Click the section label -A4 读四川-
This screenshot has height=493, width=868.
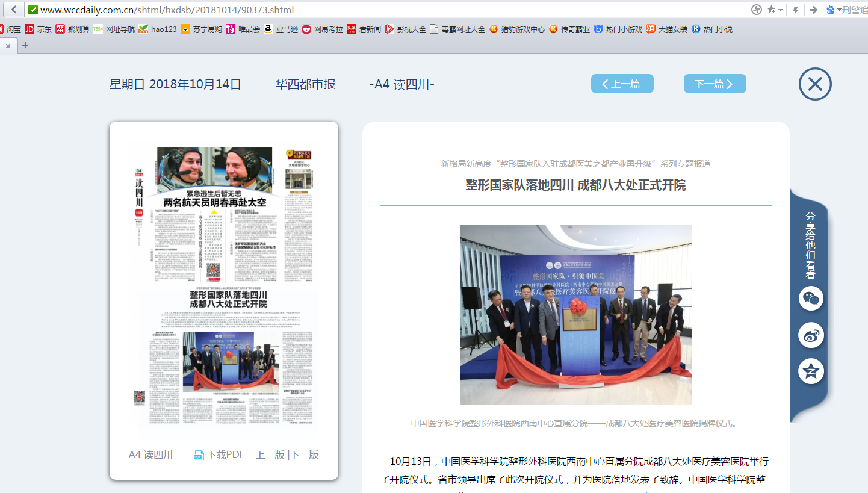[402, 84]
